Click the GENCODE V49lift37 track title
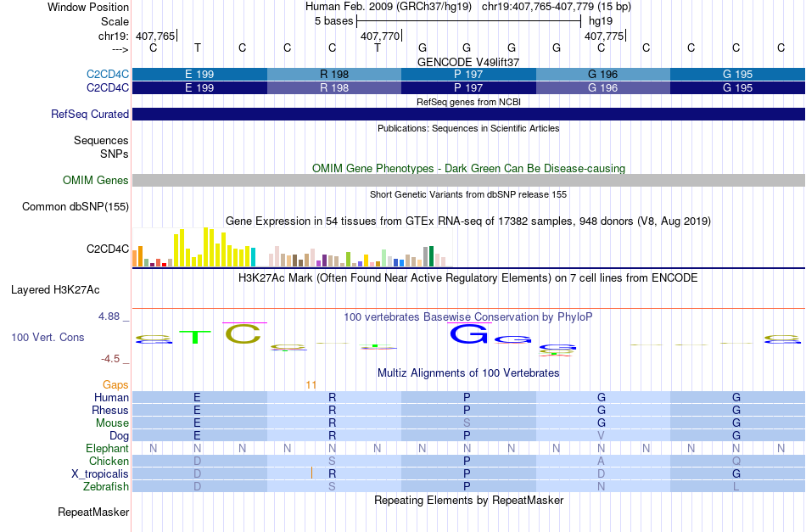 click(468, 62)
